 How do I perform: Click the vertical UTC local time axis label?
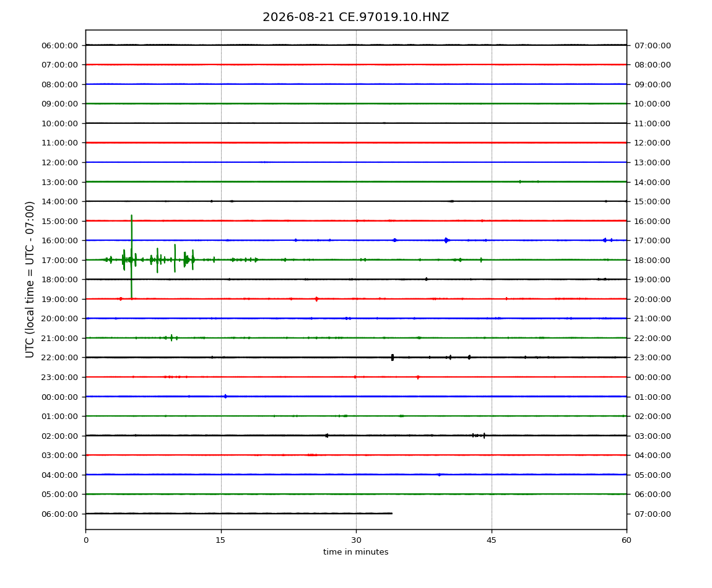(30, 279)
